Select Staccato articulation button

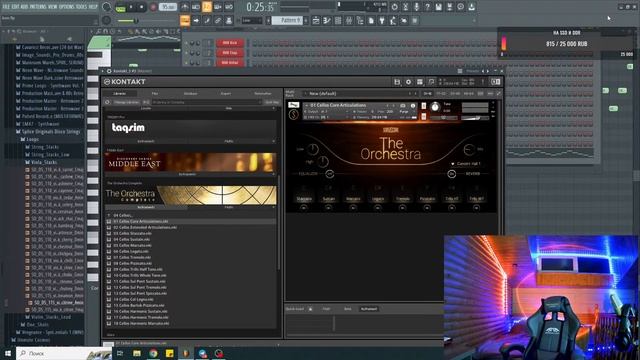pos(304,199)
